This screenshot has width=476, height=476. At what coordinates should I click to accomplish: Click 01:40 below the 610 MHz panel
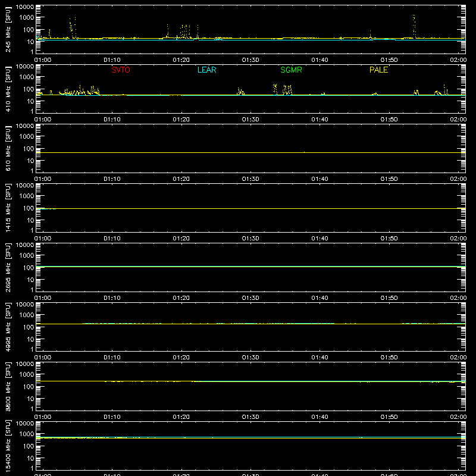coord(320,179)
